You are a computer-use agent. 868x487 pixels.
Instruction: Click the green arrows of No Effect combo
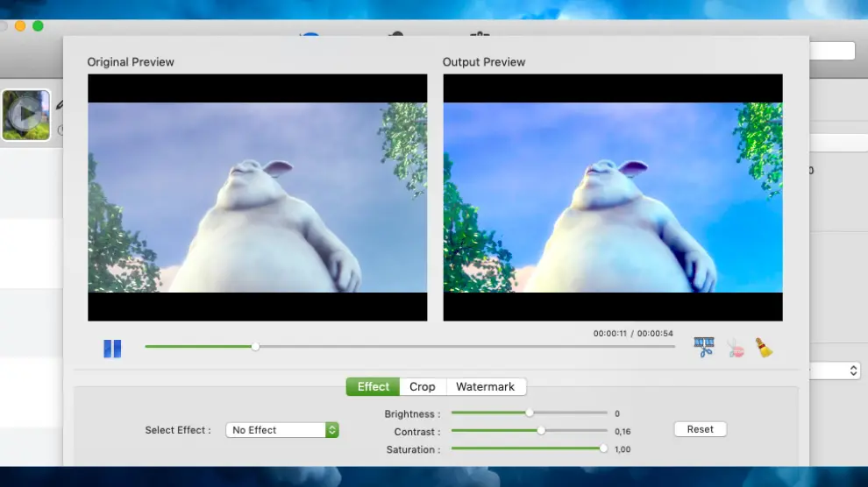click(332, 430)
